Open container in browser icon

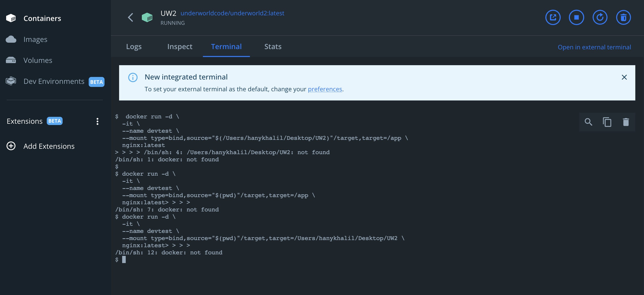tap(553, 17)
